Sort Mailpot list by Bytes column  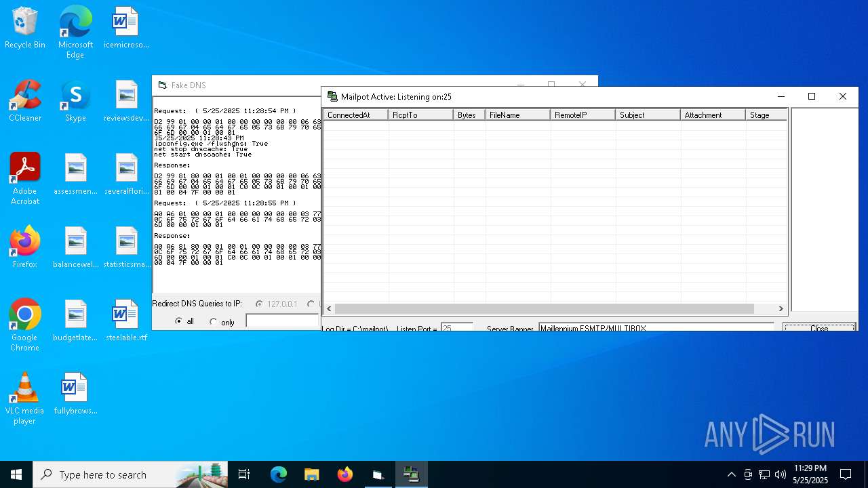[469, 115]
